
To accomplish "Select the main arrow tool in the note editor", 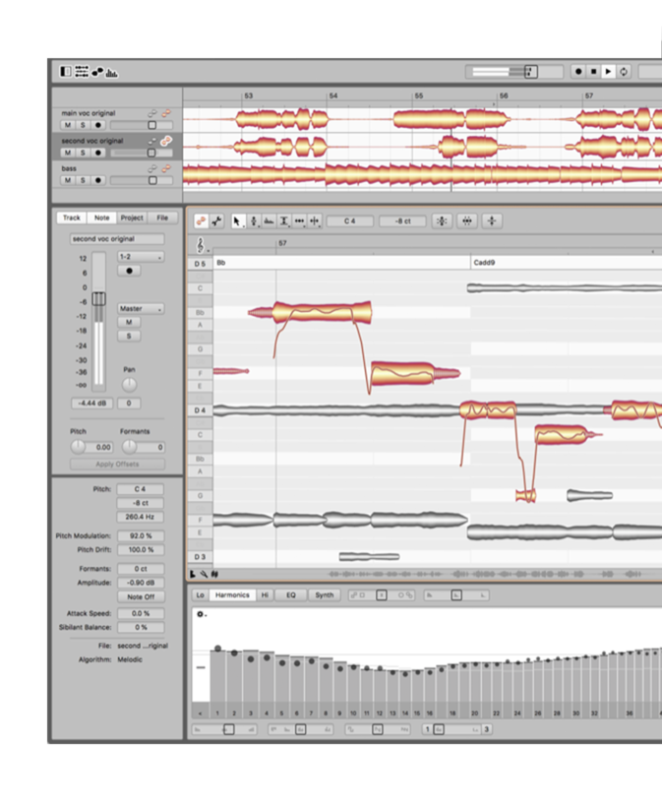I will (238, 221).
